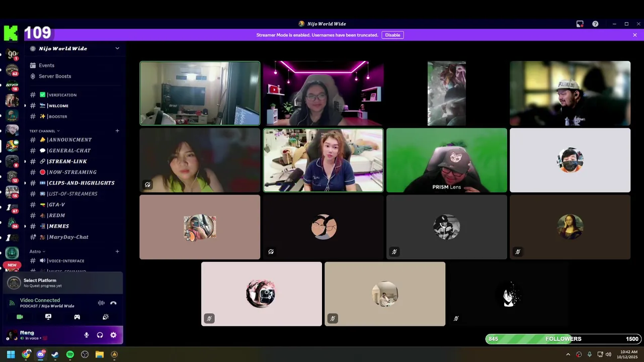Focus the empty living room camera tile
The width and height of the screenshot is (644, 362).
coord(200,93)
